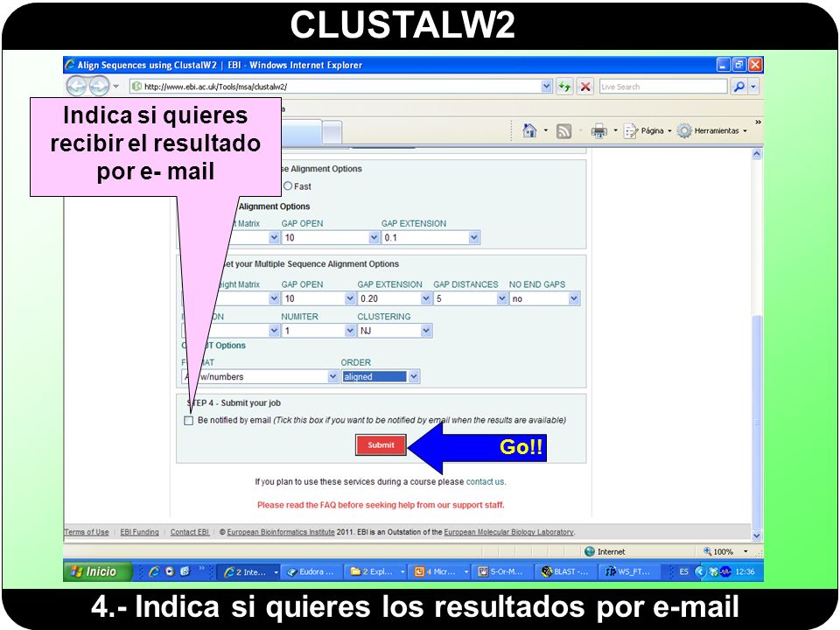Screen dimensions: 840x630
Task: Open the search provider dropdown arrow
Action: tap(753, 87)
